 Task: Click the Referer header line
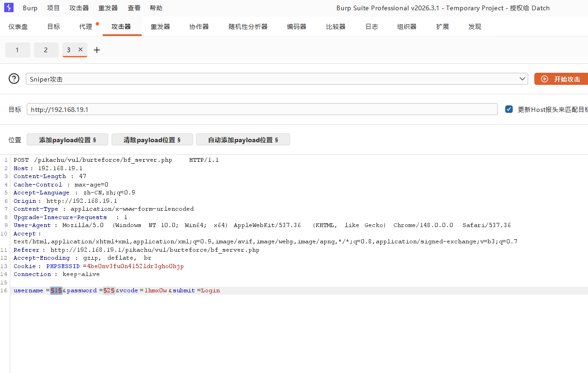click(136, 250)
